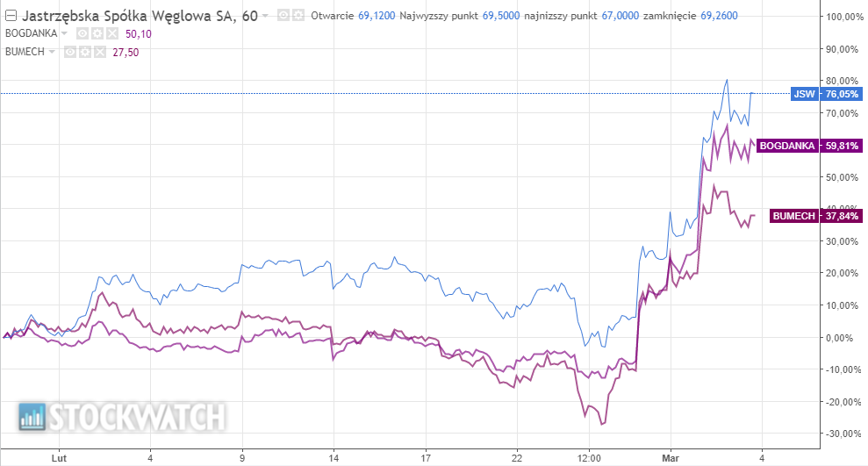Hide the Jastrzębska Spółka Węglowa series
This screenshot has width=868, height=466.
pyautogui.click(x=284, y=16)
